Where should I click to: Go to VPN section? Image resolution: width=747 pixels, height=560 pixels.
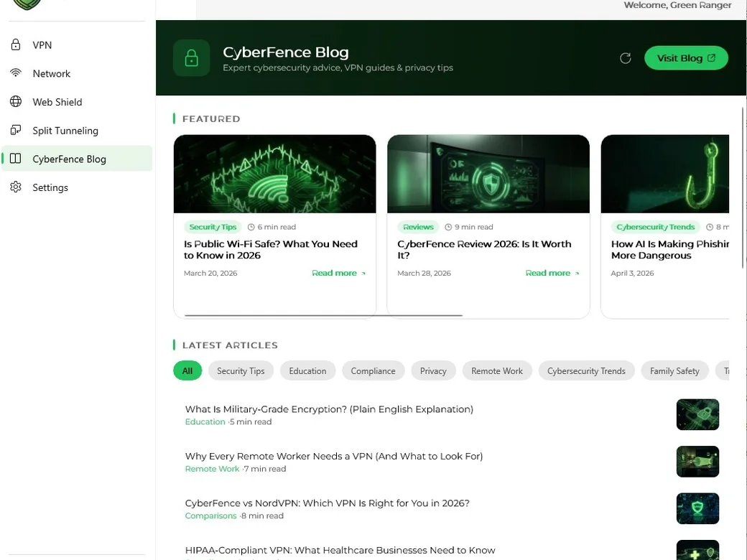tap(77, 45)
